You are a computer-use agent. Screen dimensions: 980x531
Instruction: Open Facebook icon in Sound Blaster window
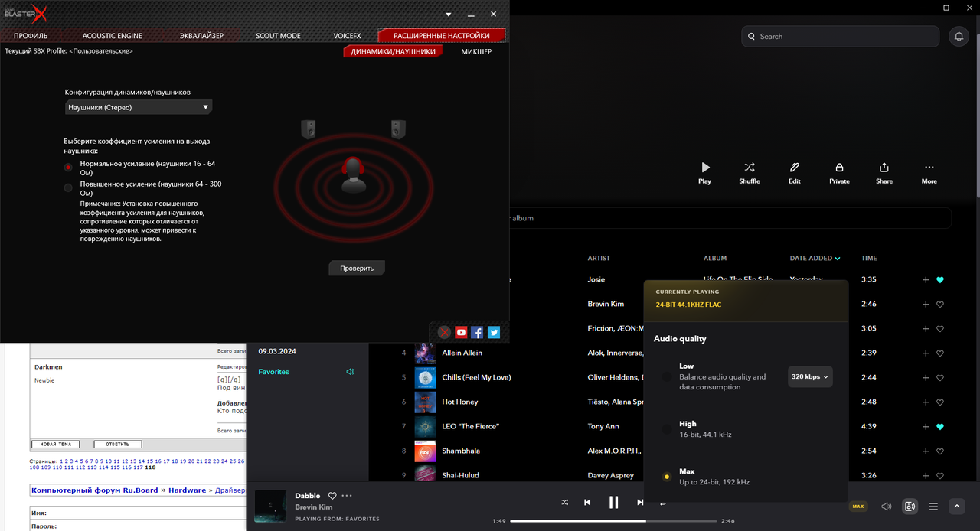tap(477, 332)
